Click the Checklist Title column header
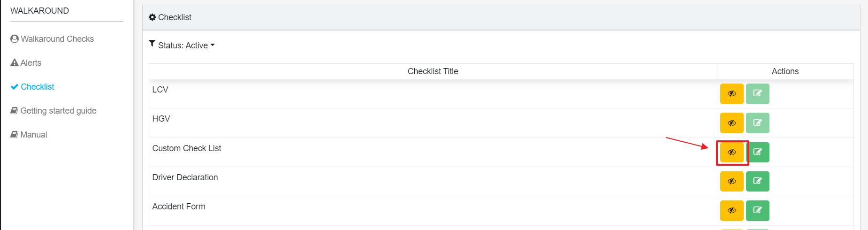This screenshot has height=230, width=868. (433, 71)
